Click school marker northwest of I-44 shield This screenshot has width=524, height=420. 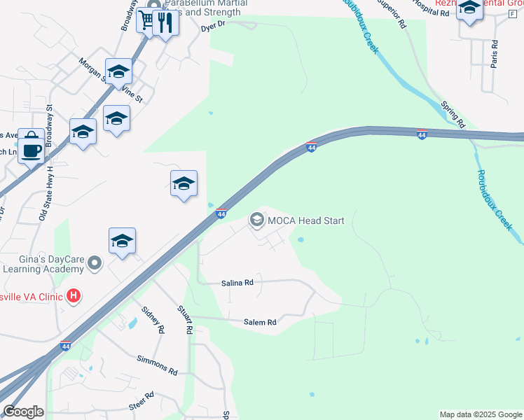pos(184,183)
